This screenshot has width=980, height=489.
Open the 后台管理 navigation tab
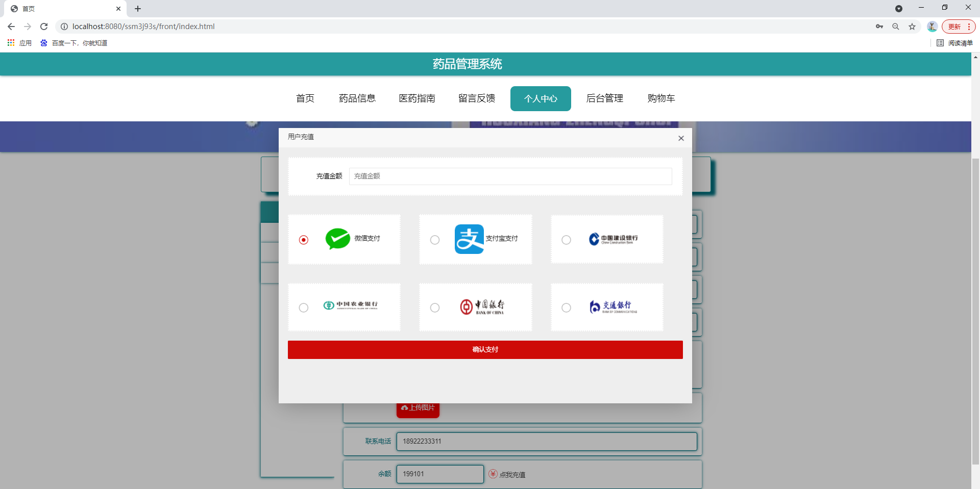(x=605, y=98)
